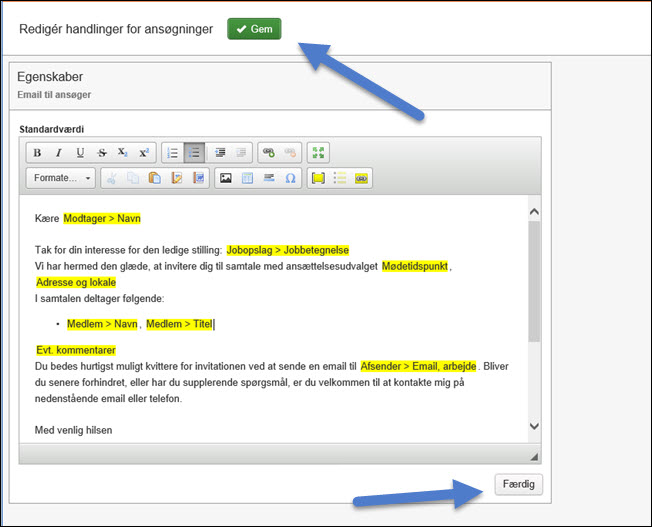Insert special character omega symbol
652x527 pixels.
(x=290, y=178)
